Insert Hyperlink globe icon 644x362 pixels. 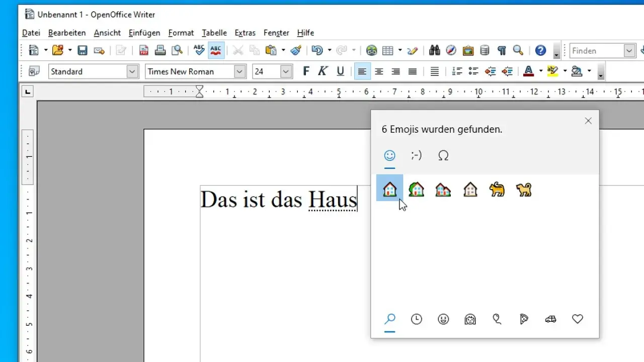click(371, 50)
